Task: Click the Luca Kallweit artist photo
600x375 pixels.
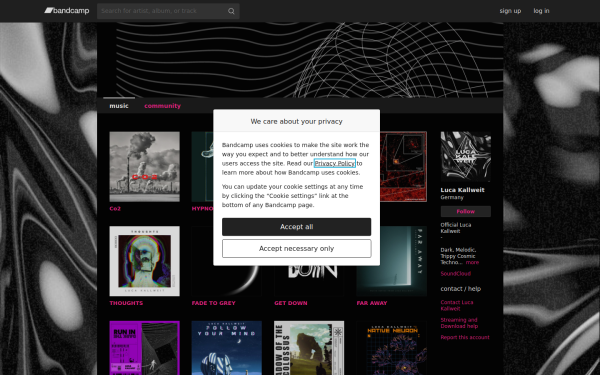Action: pyautogui.click(x=466, y=157)
